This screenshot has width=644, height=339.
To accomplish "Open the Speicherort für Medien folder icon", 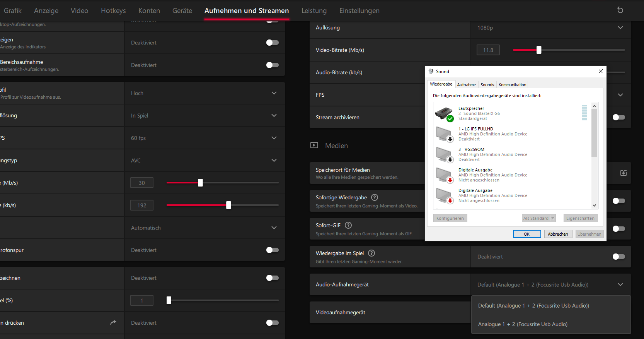I will [624, 173].
